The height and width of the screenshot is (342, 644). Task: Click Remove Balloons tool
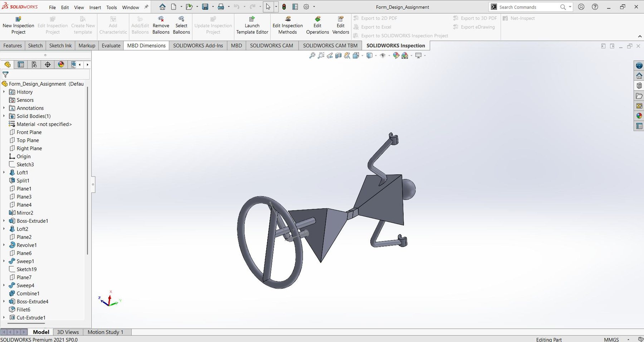click(161, 25)
